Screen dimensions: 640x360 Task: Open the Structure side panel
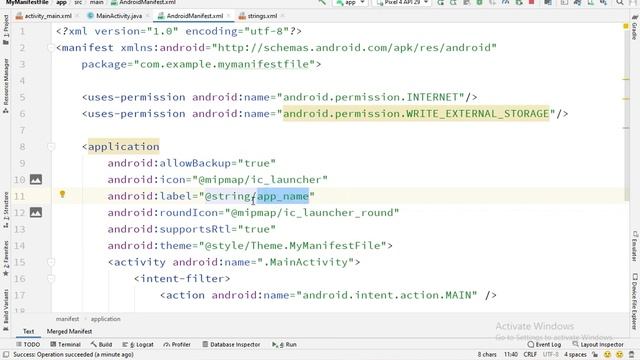tap(6, 210)
